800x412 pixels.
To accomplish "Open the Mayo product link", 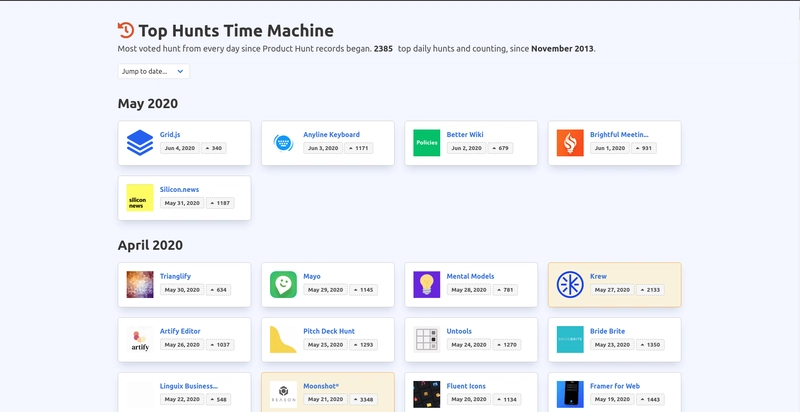I will click(x=312, y=276).
